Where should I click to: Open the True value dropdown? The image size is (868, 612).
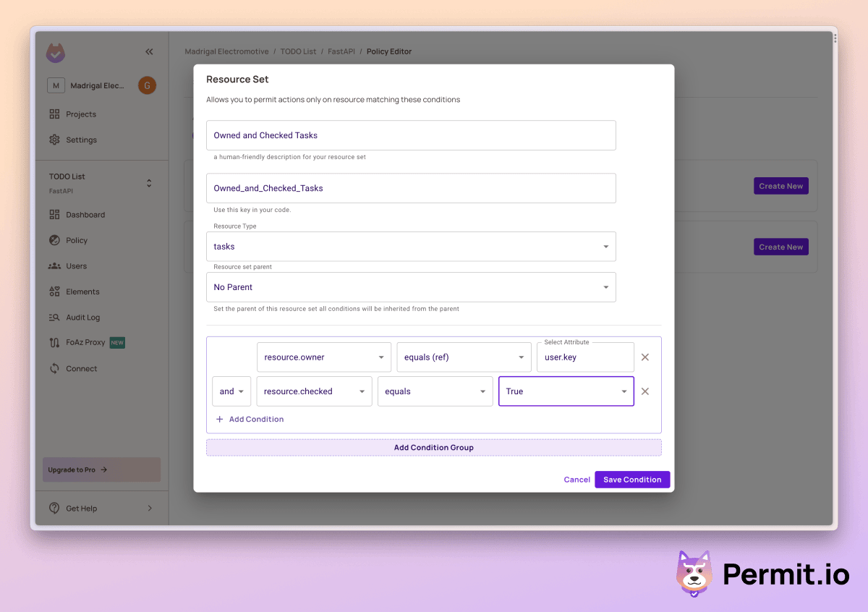click(x=566, y=391)
